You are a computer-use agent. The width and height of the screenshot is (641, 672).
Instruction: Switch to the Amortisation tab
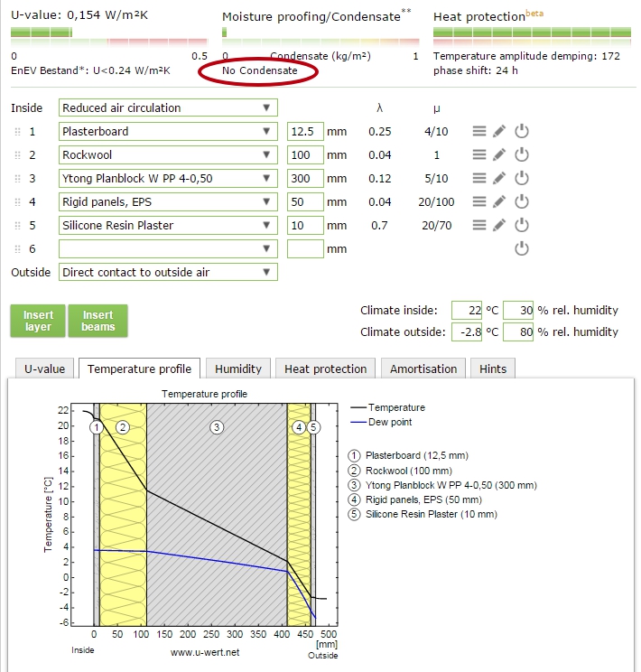coord(423,369)
